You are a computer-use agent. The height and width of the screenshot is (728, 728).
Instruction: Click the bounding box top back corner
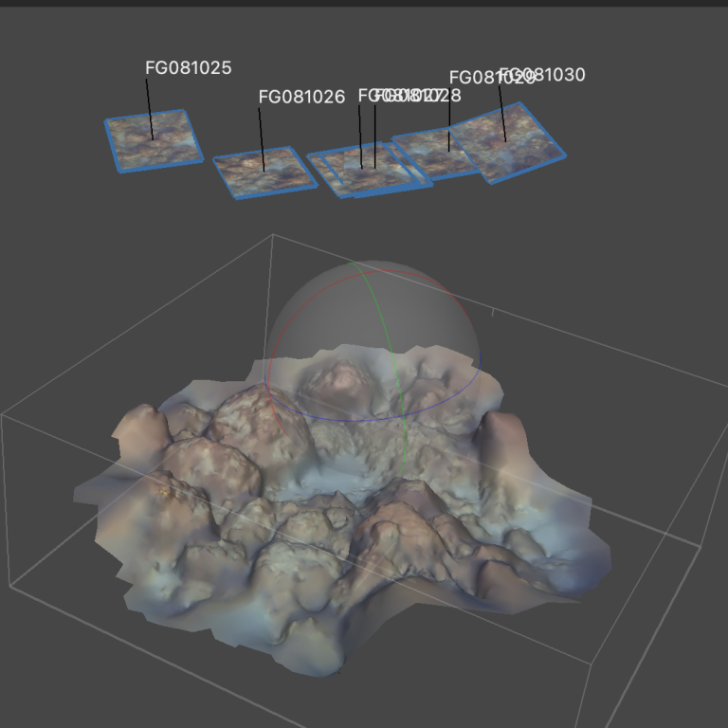273,235
